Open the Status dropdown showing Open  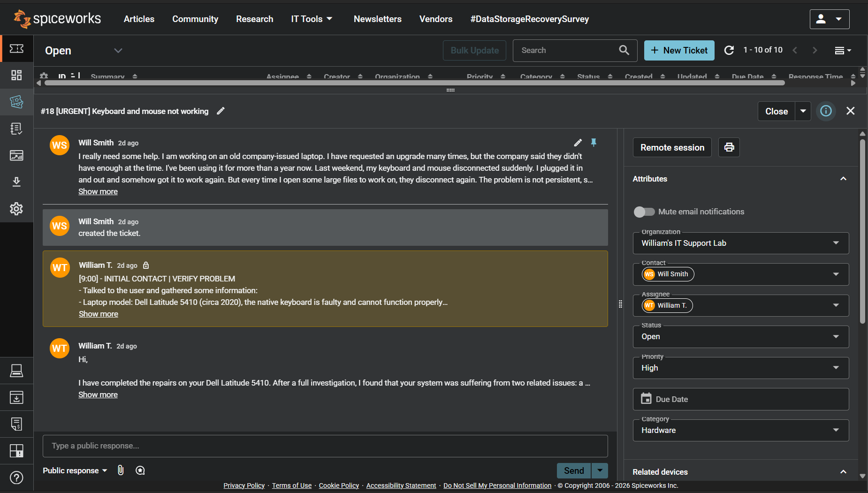point(740,337)
